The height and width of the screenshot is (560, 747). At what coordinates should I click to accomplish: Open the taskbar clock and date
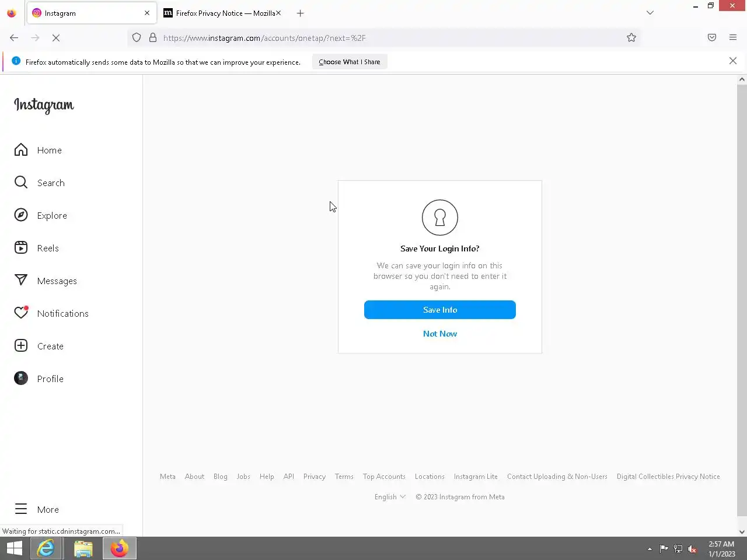click(x=721, y=549)
